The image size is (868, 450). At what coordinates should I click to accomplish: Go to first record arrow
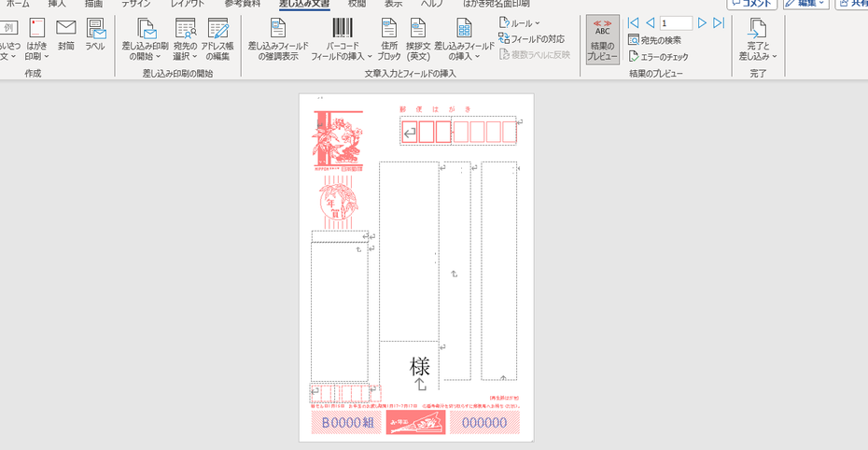(x=634, y=22)
